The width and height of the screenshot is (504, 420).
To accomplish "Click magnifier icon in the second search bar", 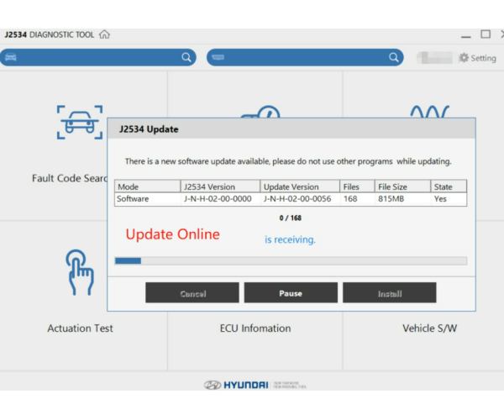I will pyautogui.click(x=394, y=57).
